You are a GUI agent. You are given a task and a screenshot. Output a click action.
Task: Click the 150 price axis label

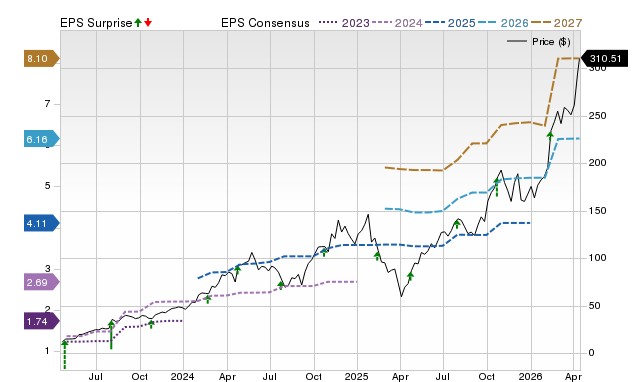click(597, 211)
